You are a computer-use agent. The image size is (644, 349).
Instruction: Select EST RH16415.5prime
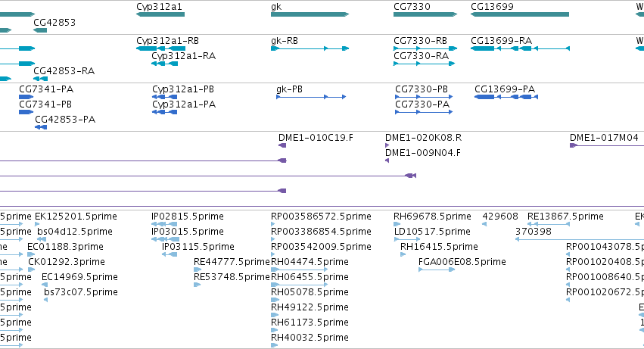coord(439,247)
